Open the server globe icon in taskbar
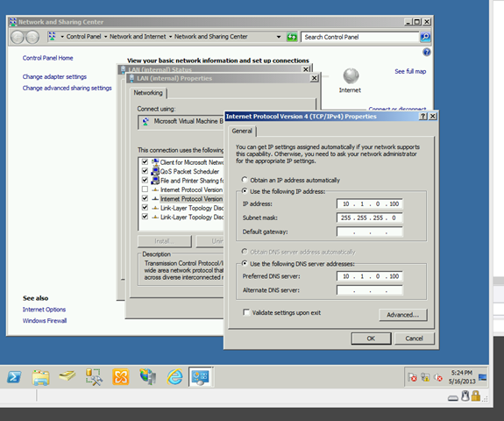The image size is (504, 421). click(x=147, y=376)
